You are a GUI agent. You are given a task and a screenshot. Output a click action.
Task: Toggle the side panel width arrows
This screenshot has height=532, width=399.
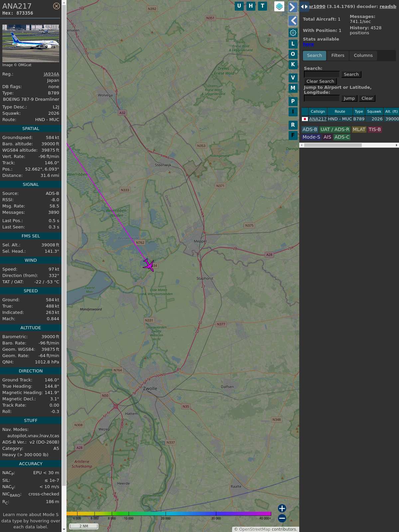pyautogui.click(x=304, y=6)
